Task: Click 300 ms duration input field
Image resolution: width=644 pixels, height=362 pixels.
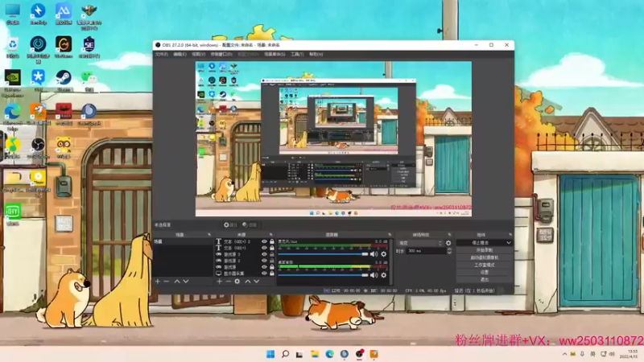Action: click(x=426, y=251)
